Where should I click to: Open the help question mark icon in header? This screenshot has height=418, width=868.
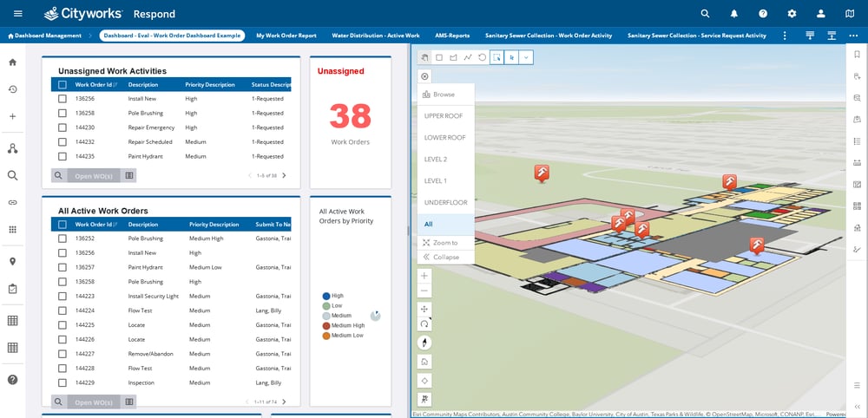(x=762, y=14)
